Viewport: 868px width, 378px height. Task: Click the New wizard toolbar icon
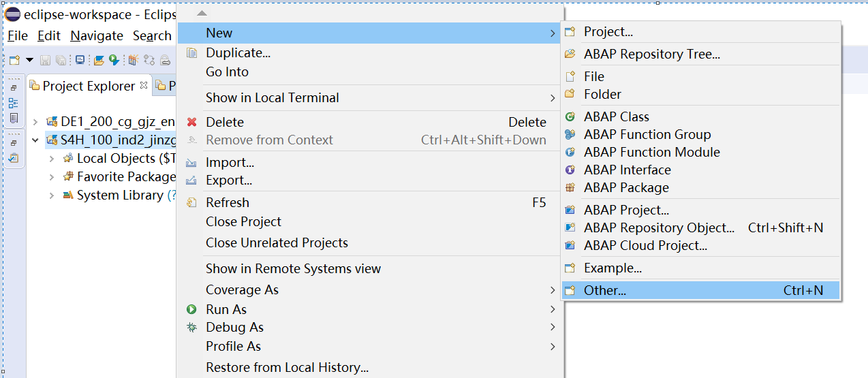pyautogui.click(x=14, y=60)
